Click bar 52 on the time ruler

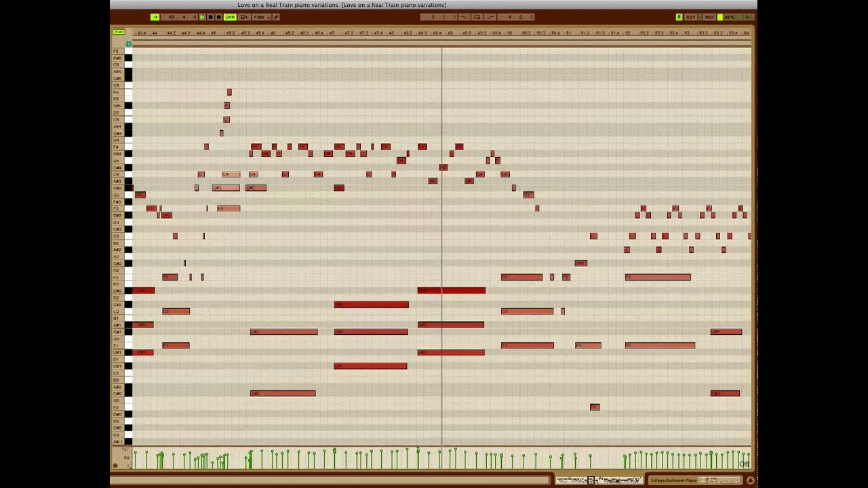pyautogui.click(x=627, y=33)
